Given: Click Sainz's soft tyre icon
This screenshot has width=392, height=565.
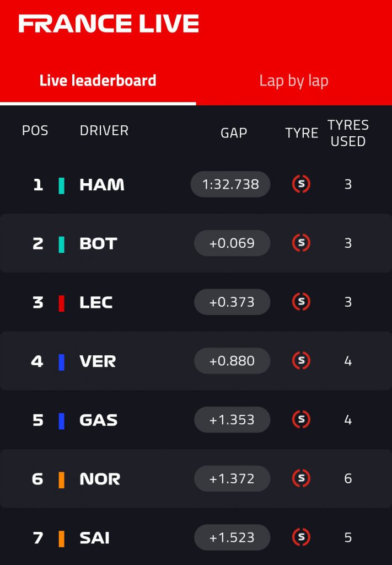Looking at the screenshot, I should tap(301, 537).
